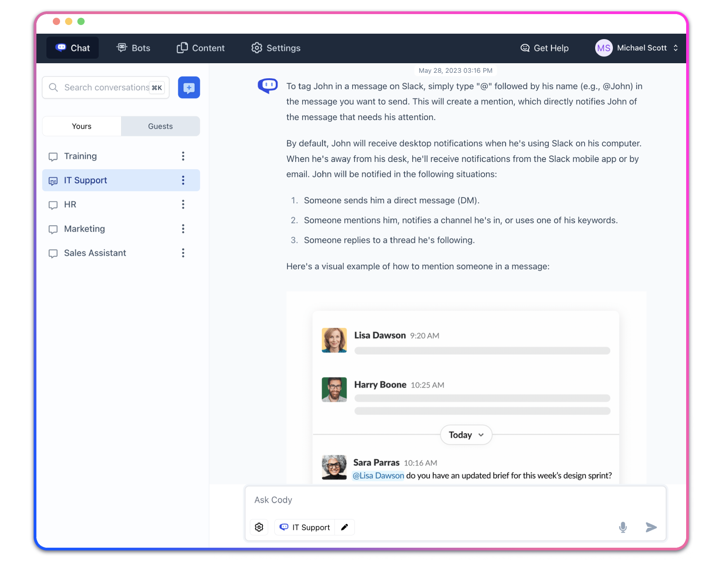Click the MS profile avatar
The image size is (728, 585).
(603, 48)
